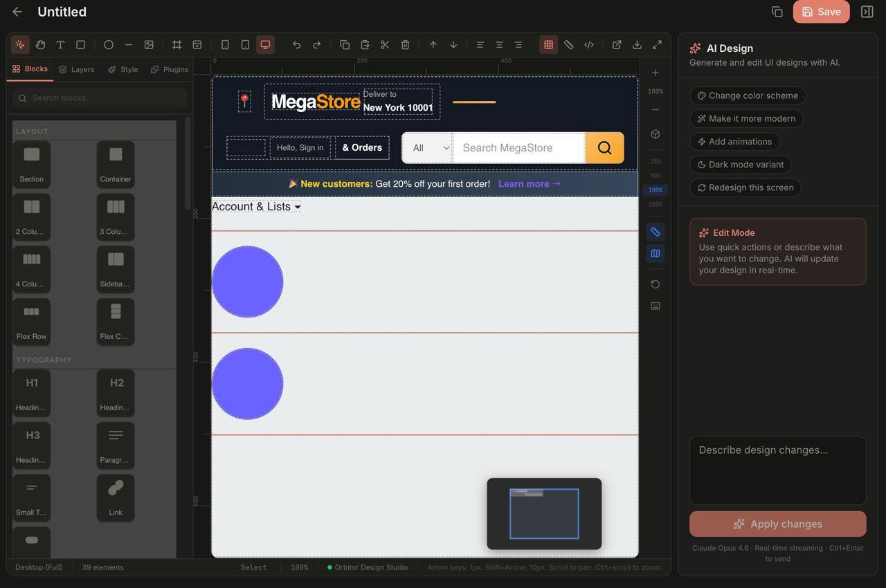This screenshot has height=588, width=886.
Task: Set zoom level to 200%
Action: 655,205
